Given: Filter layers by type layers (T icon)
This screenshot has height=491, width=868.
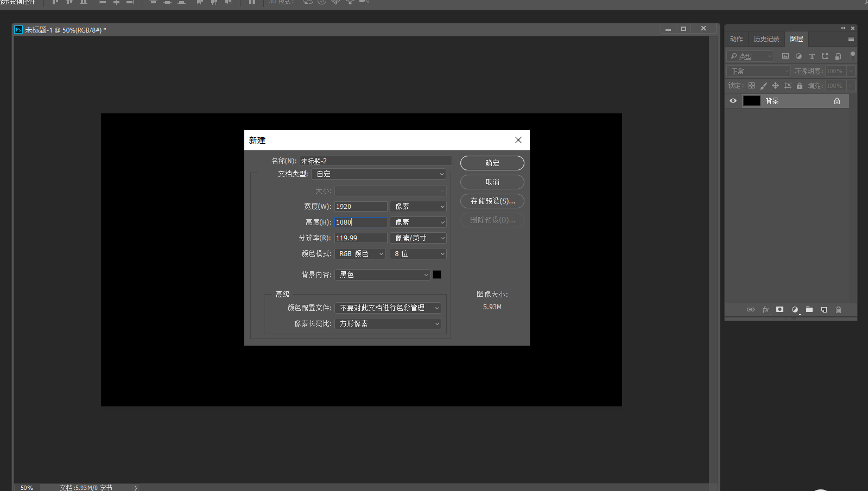Looking at the screenshot, I should [x=812, y=56].
